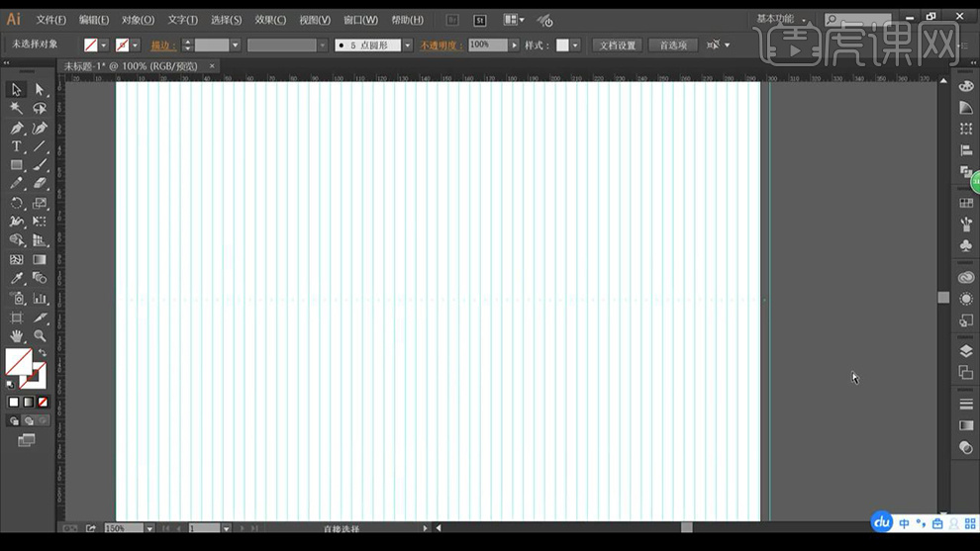Set paint mode to None

[43, 402]
